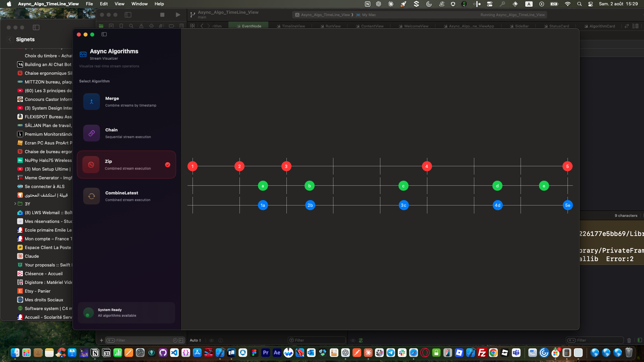The height and width of the screenshot is (362, 644).
Task: Go back with Signets chevron
Action: click(10, 39)
